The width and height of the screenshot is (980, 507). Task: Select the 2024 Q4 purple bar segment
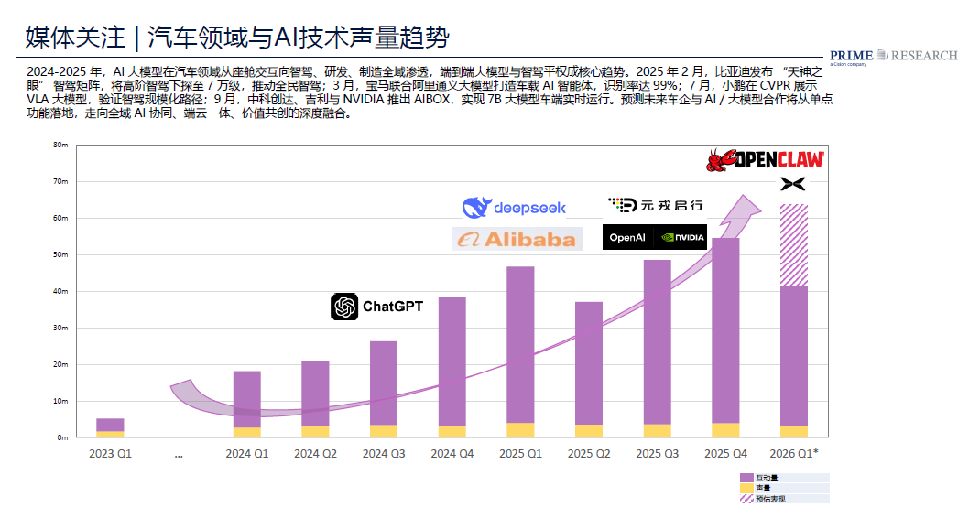tap(452, 361)
